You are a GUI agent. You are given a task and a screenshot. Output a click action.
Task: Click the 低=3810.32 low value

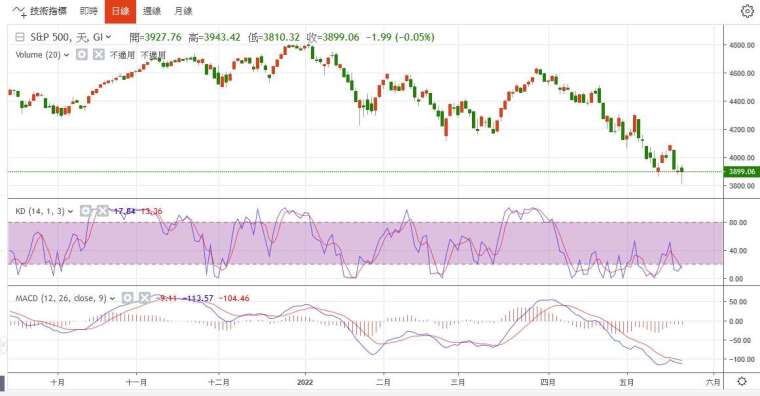click(274, 37)
